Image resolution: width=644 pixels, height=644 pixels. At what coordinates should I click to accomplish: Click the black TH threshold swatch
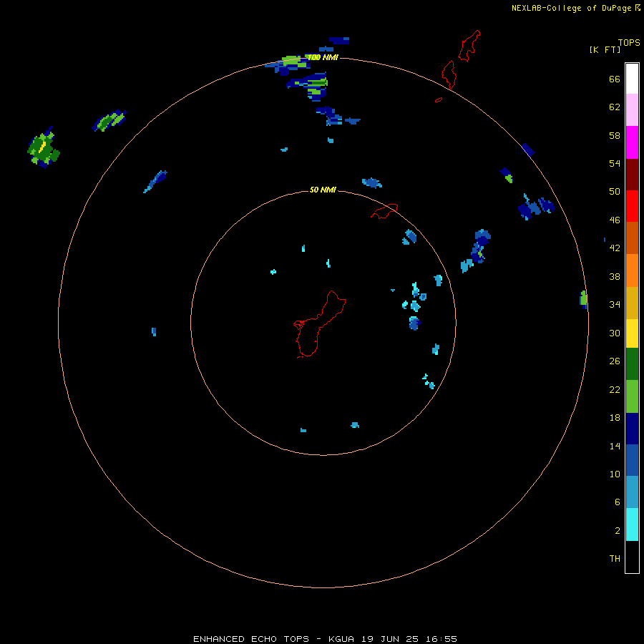pos(632,557)
